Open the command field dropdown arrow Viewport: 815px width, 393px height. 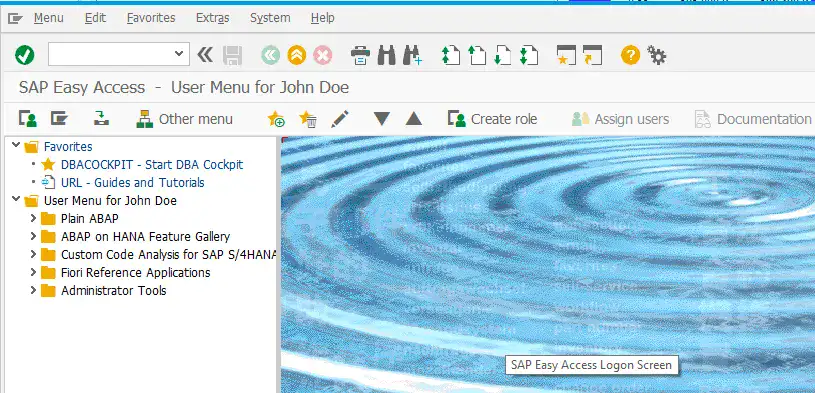tap(179, 54)
